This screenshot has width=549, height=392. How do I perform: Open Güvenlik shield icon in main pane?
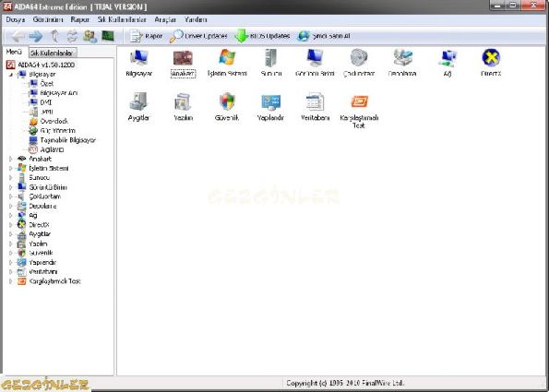pyautogui.click(x=227, y=107)
